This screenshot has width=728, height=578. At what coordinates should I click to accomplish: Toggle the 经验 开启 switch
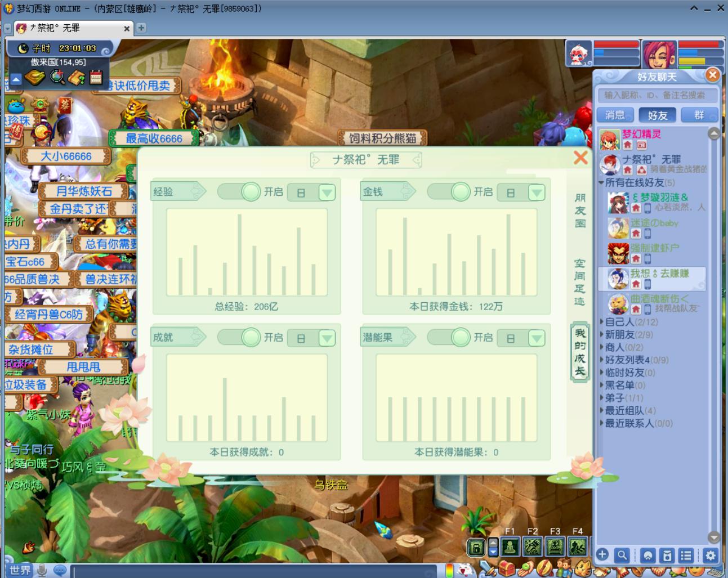point(239,192)
